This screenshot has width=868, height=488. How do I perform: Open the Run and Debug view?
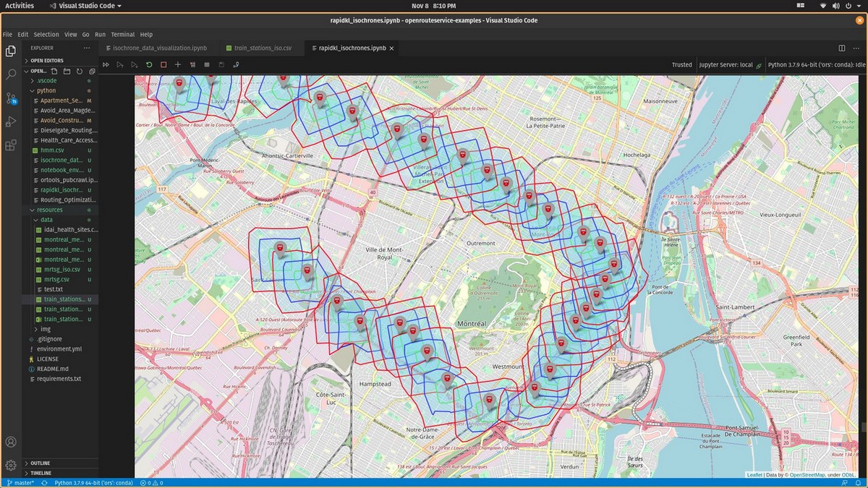11,121
